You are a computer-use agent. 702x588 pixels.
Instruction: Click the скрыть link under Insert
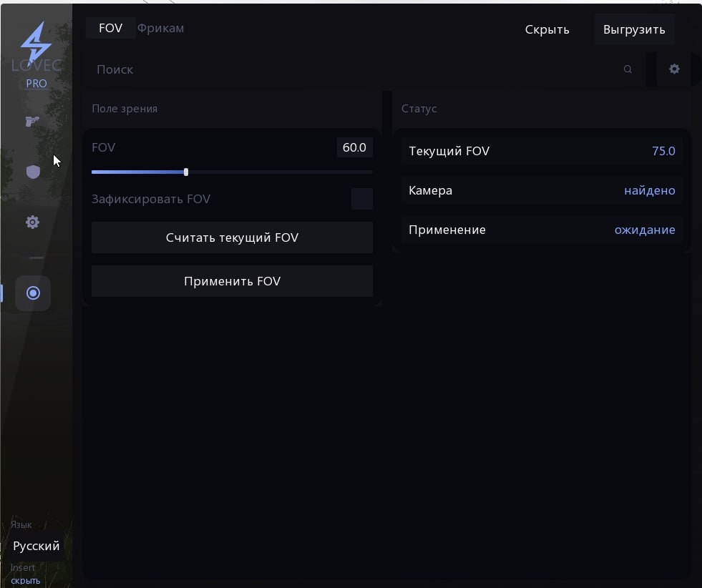click(26, 580)
